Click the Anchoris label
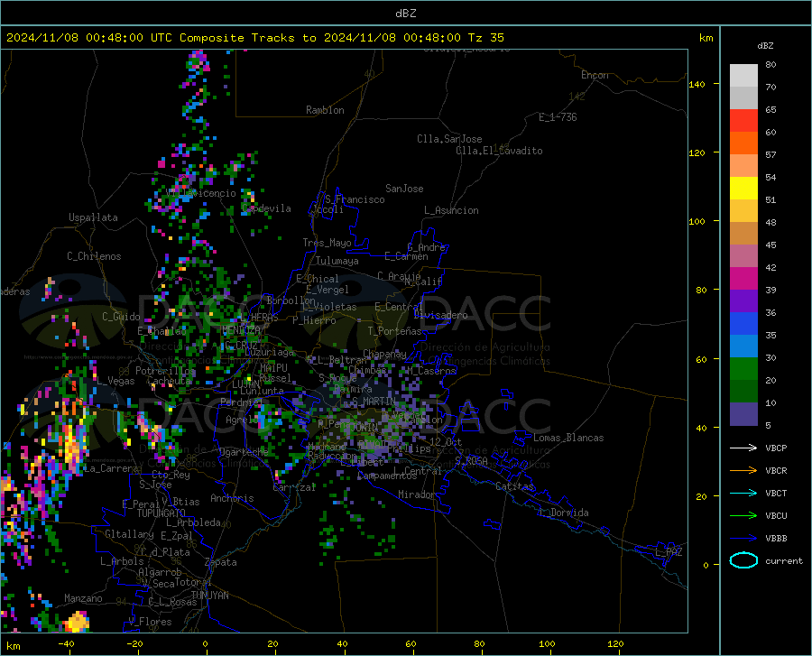Screen dimensions: 812x656 [232, 498]
